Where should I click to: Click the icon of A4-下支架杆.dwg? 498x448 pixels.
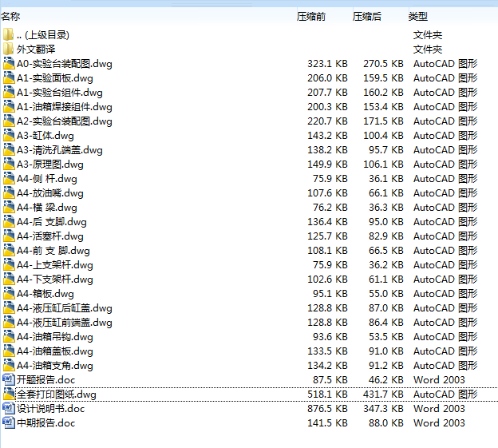[x=9, y=279]
